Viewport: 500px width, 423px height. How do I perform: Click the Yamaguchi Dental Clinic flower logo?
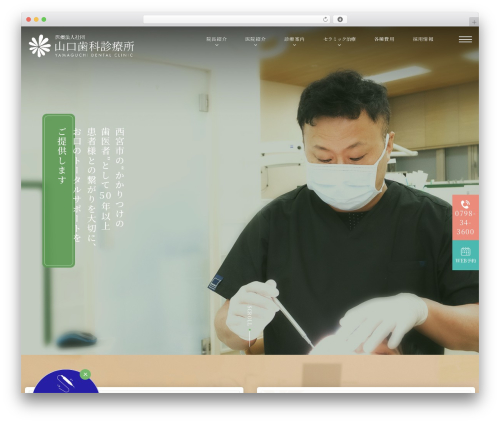pyautogui.click(x=40, y=46)
